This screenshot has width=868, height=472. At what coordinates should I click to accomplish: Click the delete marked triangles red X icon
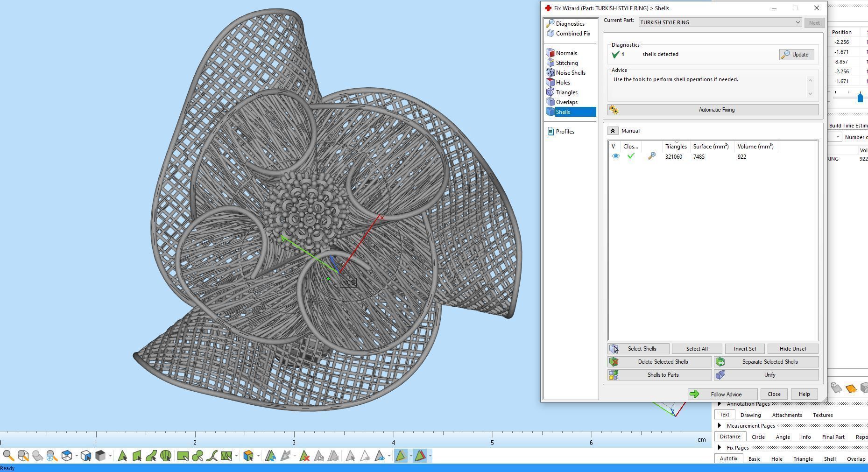click(304, 456)
